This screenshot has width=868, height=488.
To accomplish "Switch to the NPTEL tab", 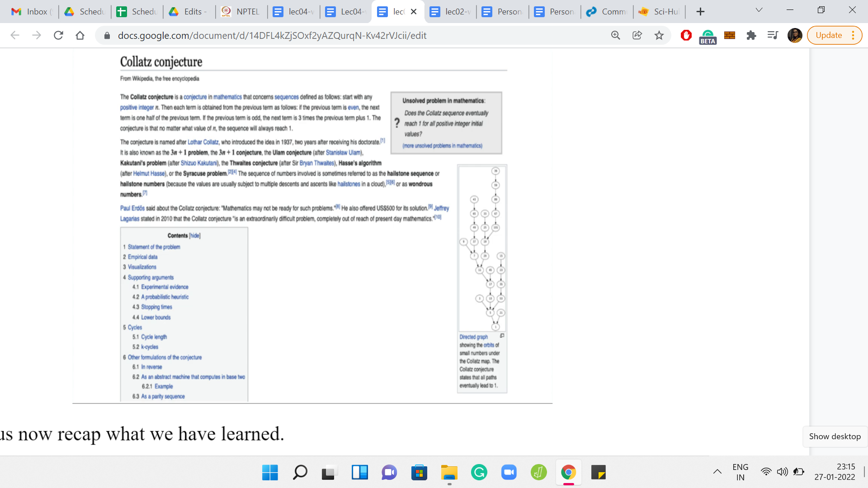I will point(241,12).
